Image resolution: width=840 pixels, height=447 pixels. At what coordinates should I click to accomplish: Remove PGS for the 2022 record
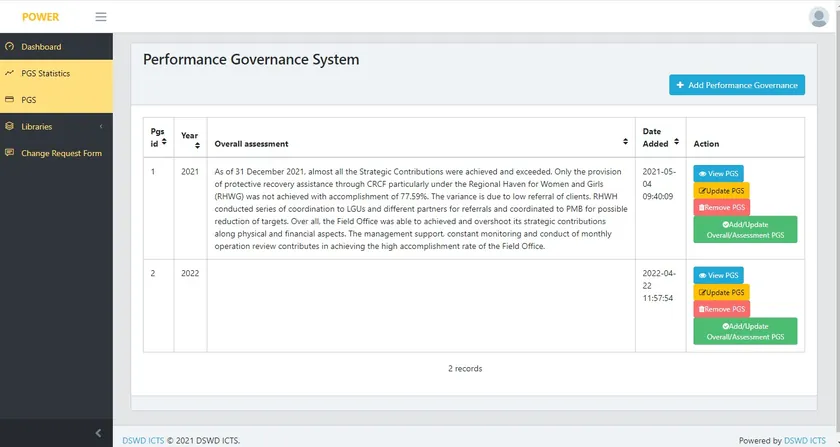722,309
